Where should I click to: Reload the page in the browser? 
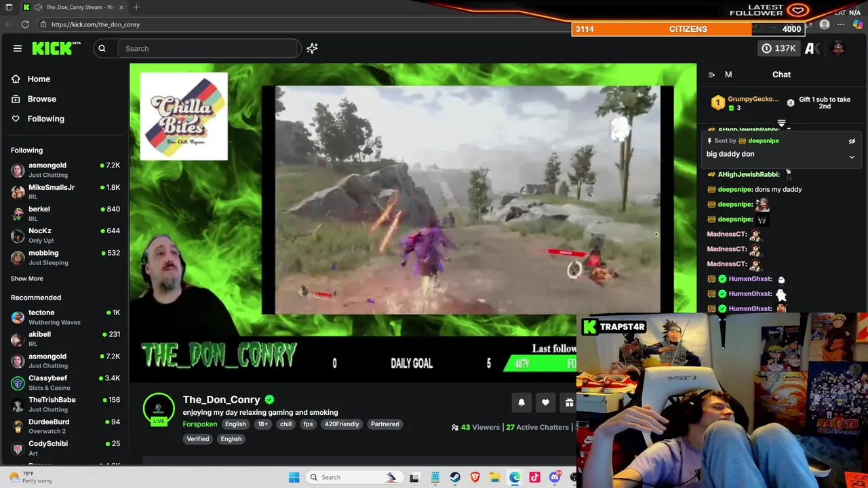[x=25, y=24]
